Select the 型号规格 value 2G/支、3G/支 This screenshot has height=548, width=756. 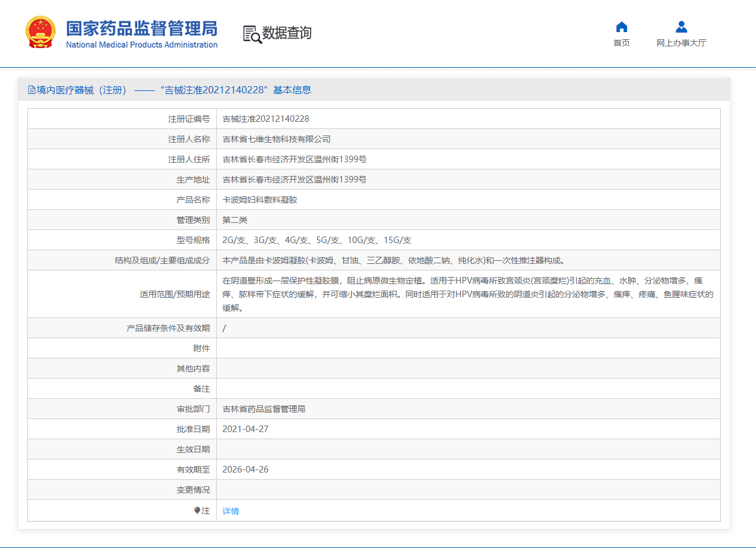[x=317, y=240]
